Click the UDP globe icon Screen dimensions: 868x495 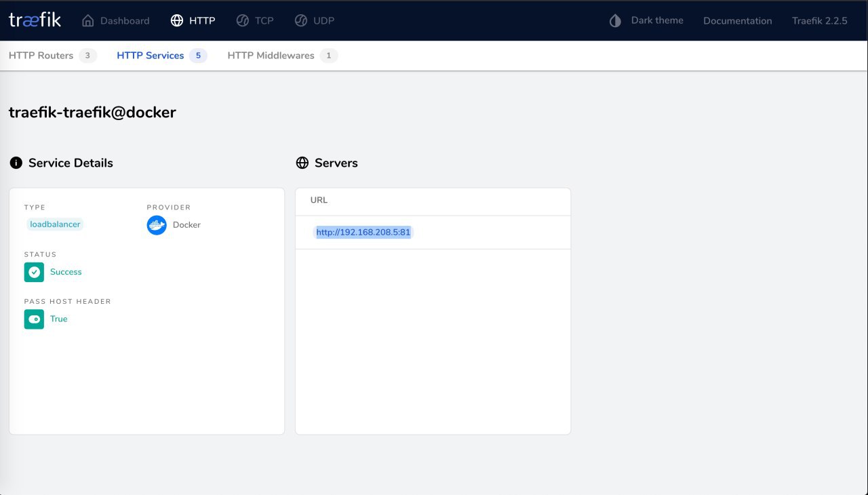point(301,20)
